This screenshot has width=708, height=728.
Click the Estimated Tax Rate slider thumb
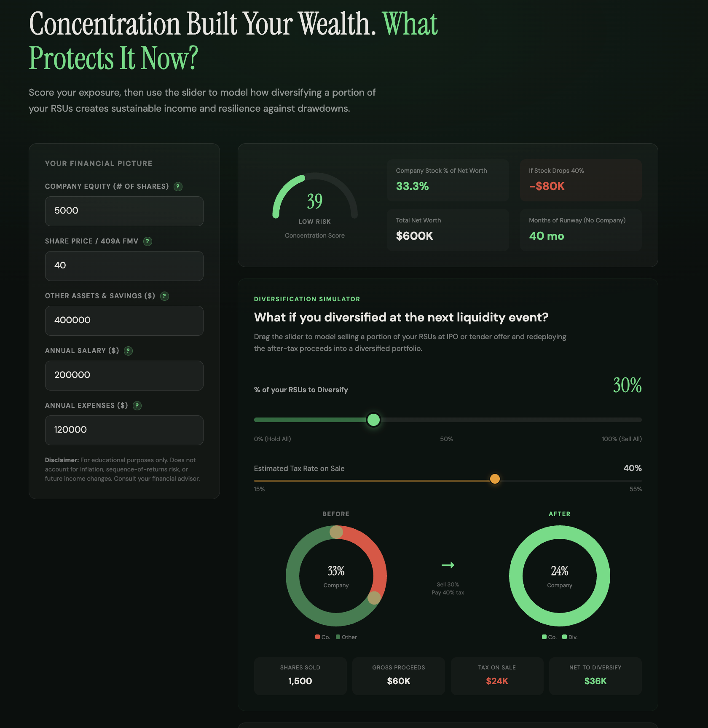click(x=495, y=479)
